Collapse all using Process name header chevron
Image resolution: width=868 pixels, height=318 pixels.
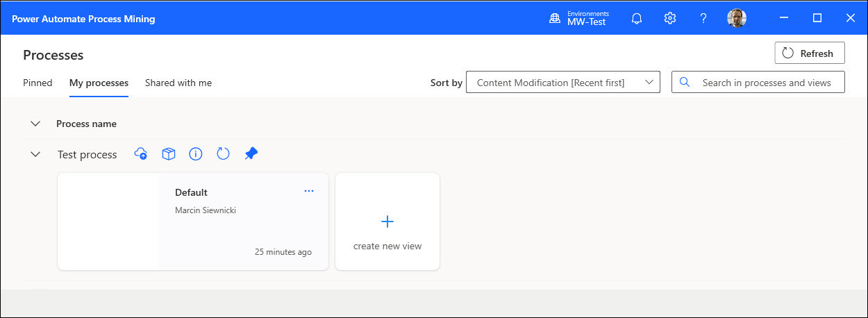[35, 124]
